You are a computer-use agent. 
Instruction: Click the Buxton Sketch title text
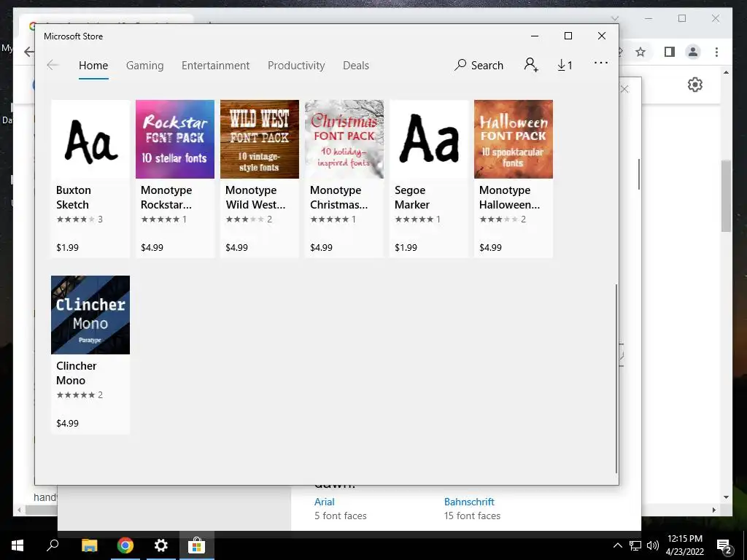(x=74, y=197)
